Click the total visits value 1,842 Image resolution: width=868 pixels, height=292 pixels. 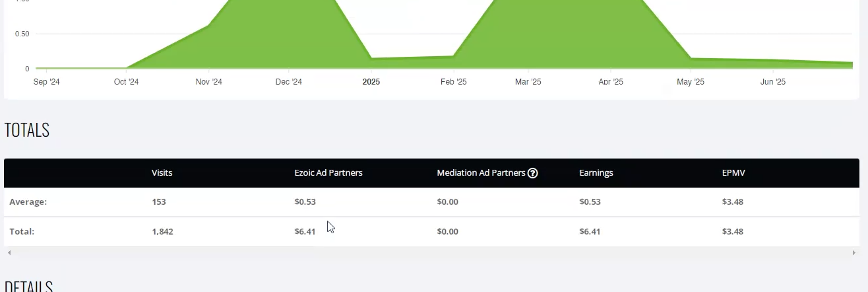coord(162,232)
